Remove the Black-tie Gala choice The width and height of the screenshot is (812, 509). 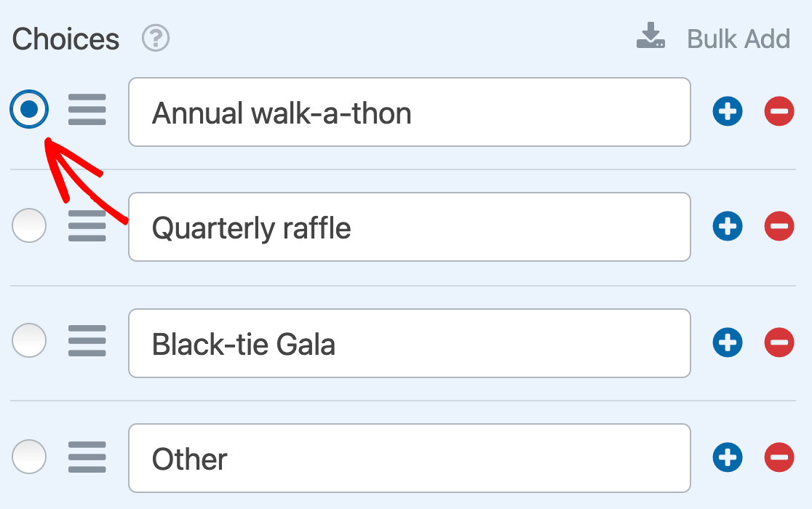(x=779, y=342)
